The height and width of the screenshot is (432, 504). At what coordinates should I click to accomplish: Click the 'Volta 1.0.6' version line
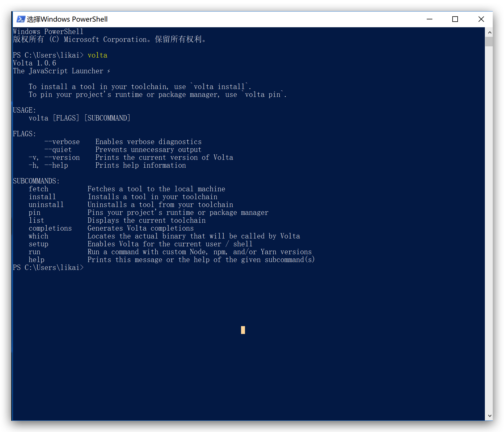(34, 63)
